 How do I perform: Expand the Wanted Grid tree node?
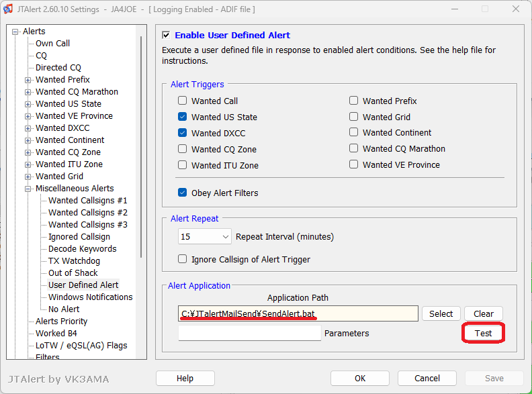pos(28,177)
